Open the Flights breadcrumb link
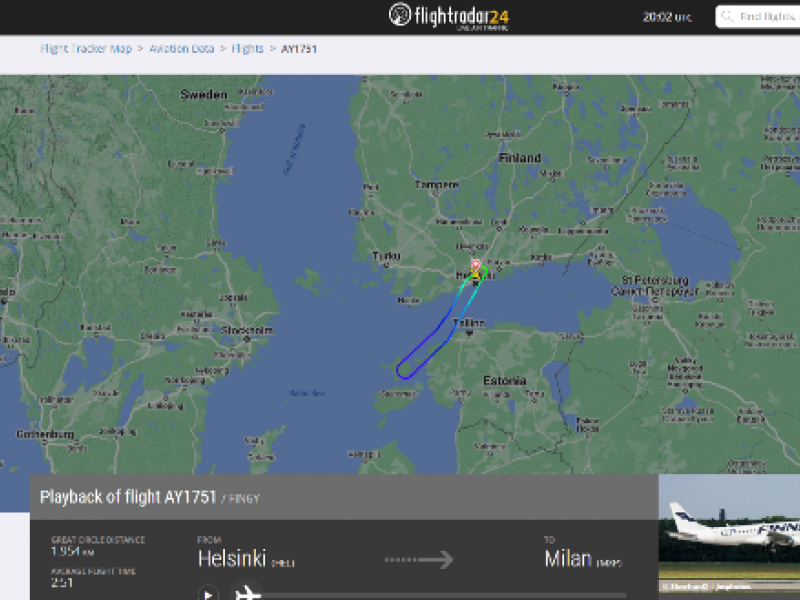800x600 pixels. point(247,49)
